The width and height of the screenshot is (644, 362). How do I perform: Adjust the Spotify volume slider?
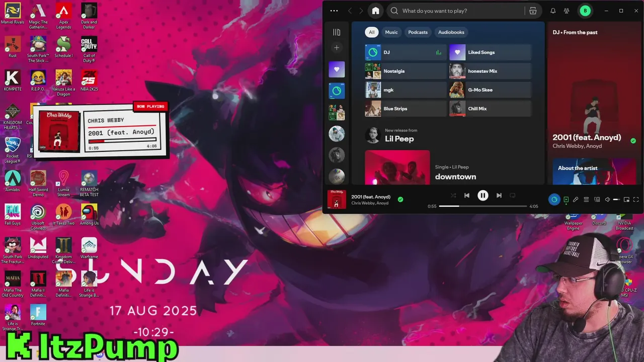click(617, 200)
